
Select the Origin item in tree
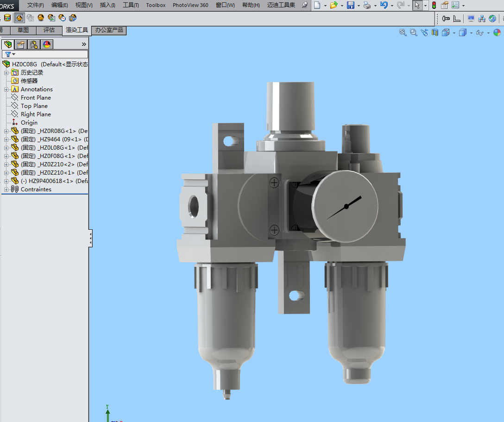29,123
